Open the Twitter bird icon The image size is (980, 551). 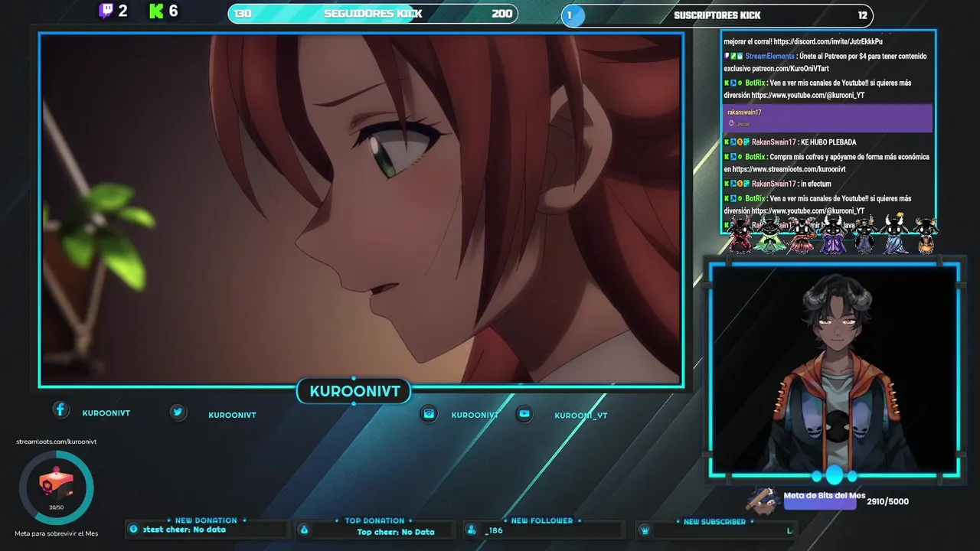(x=178, y=412)
